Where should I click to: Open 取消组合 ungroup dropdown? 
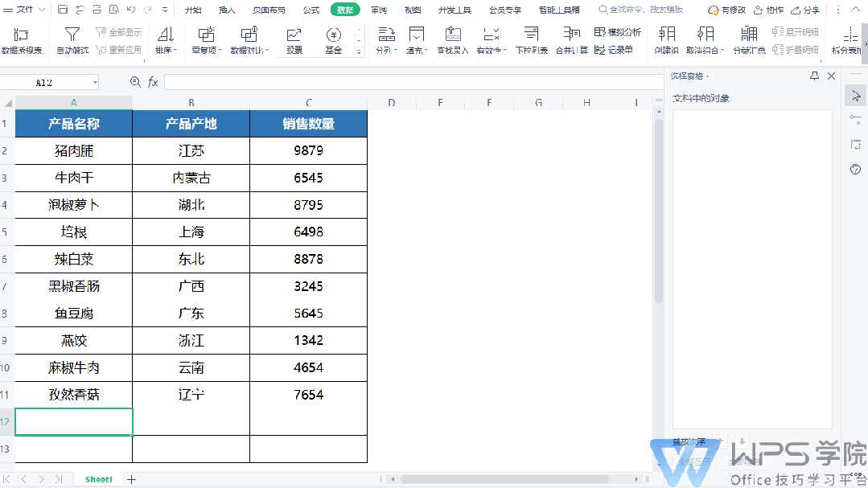706,41
